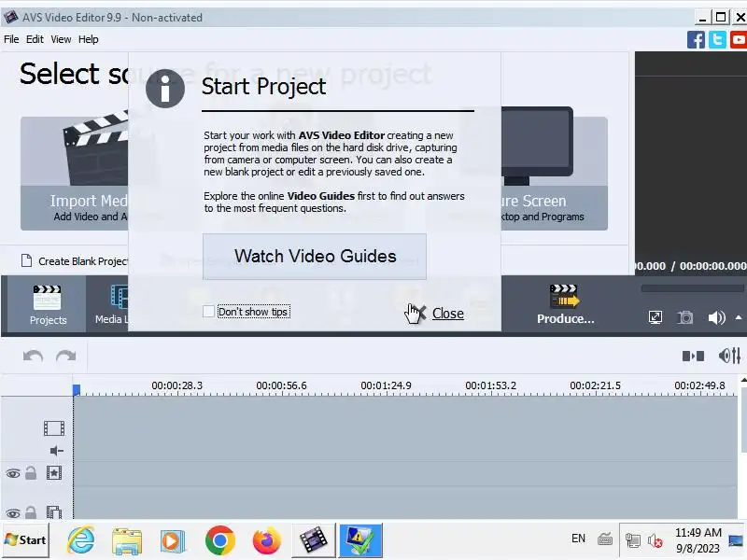Click the Redo arrow icon
Viewport: 747px width, 560px height.
65,357
